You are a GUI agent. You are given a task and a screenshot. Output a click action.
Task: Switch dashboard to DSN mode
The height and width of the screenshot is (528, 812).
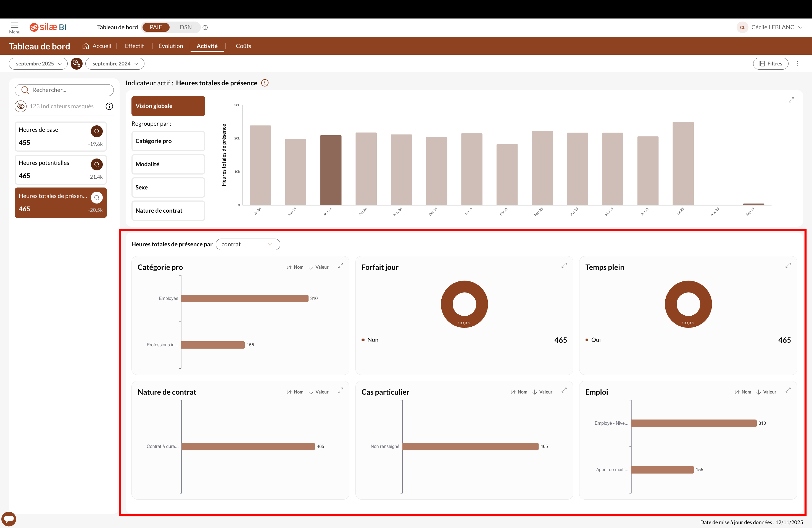pos(186,27)
